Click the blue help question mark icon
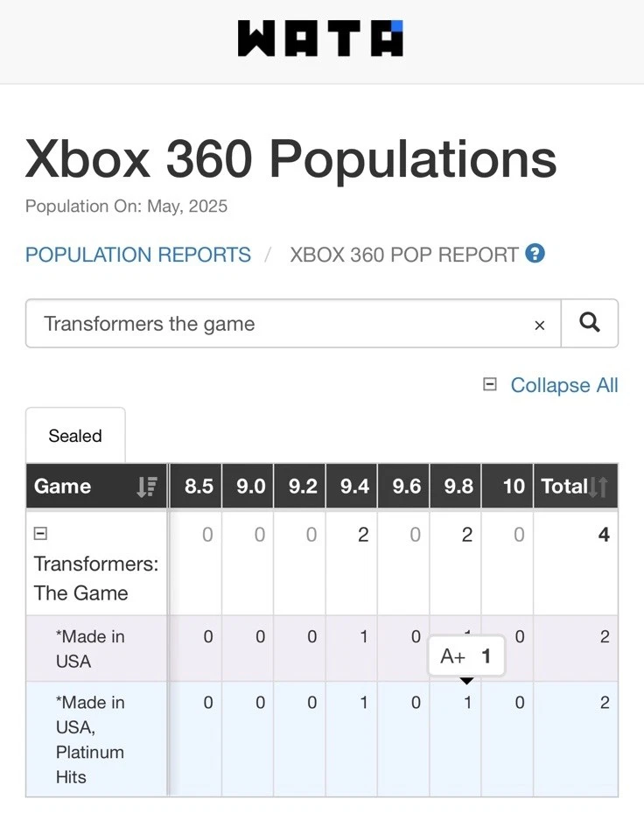 tap(535, 254)
